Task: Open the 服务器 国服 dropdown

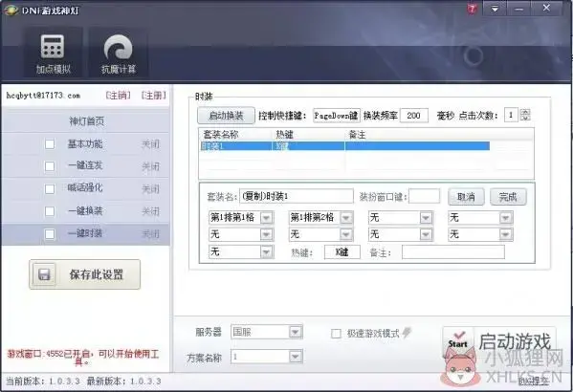Action: [296, 332]
